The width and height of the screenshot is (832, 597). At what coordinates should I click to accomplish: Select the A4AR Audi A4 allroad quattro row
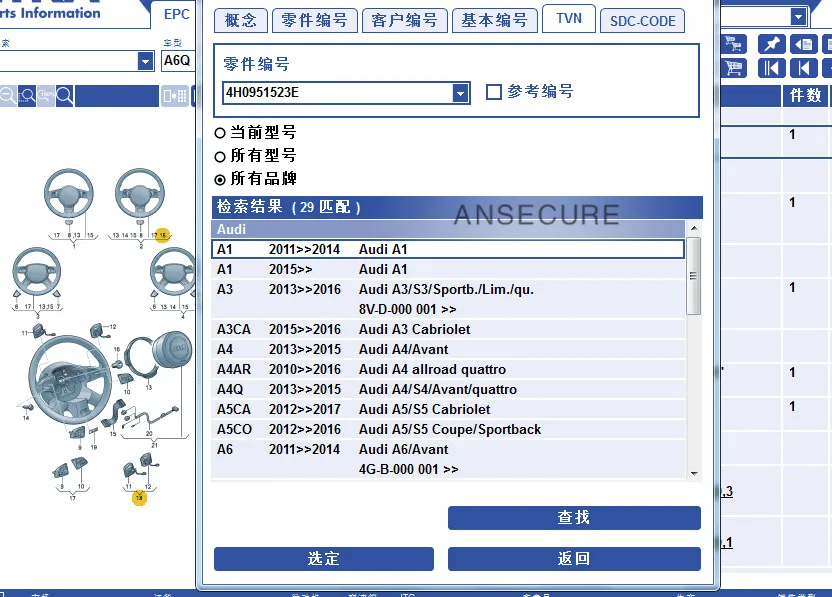[448, 369]
